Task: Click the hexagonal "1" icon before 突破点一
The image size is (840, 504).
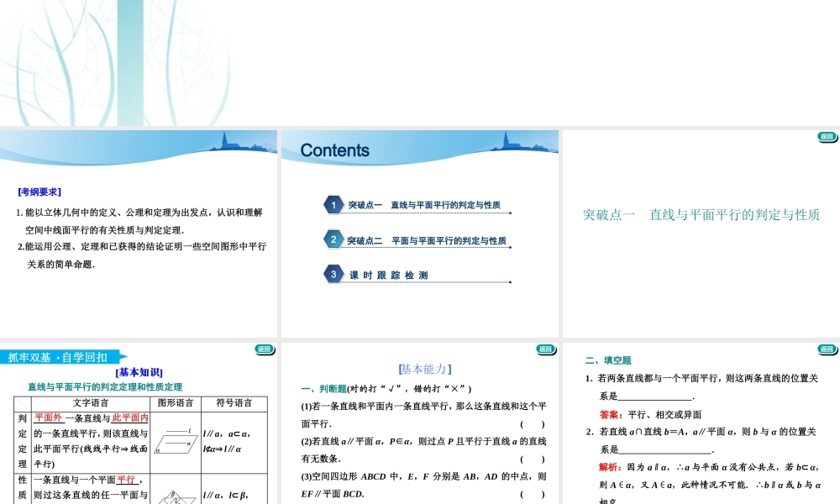Action: (x=334, y=204)
